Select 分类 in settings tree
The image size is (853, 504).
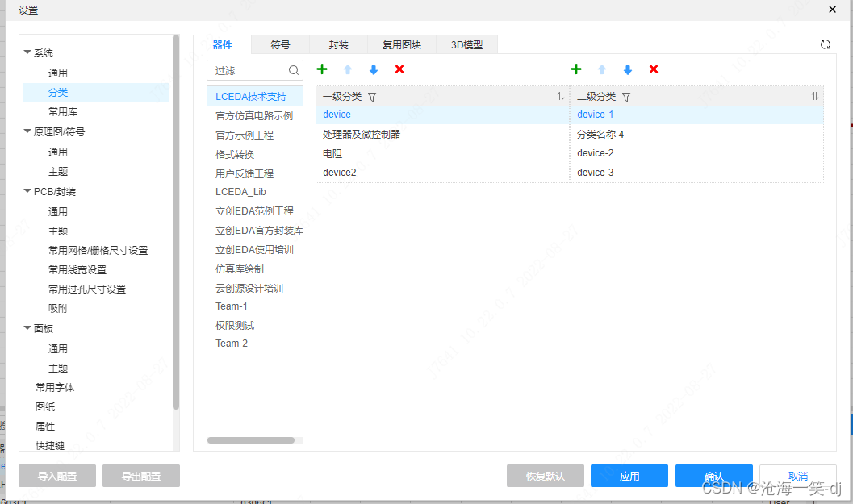[96, 93]
